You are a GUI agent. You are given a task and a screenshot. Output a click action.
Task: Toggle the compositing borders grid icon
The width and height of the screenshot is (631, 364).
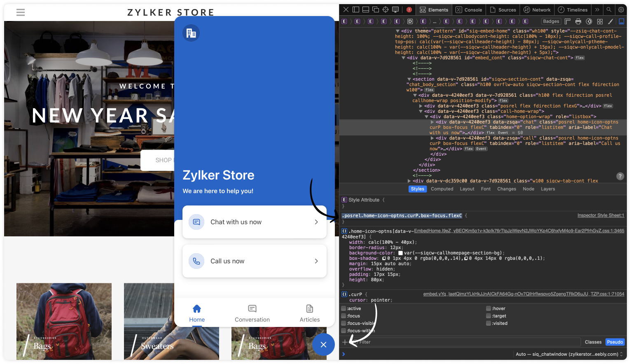coord(600,21)
